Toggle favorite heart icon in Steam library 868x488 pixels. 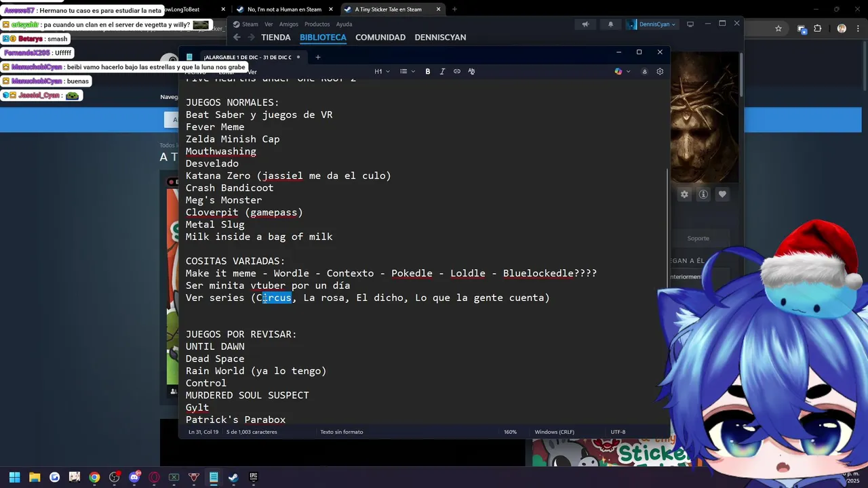coord(722,195)
